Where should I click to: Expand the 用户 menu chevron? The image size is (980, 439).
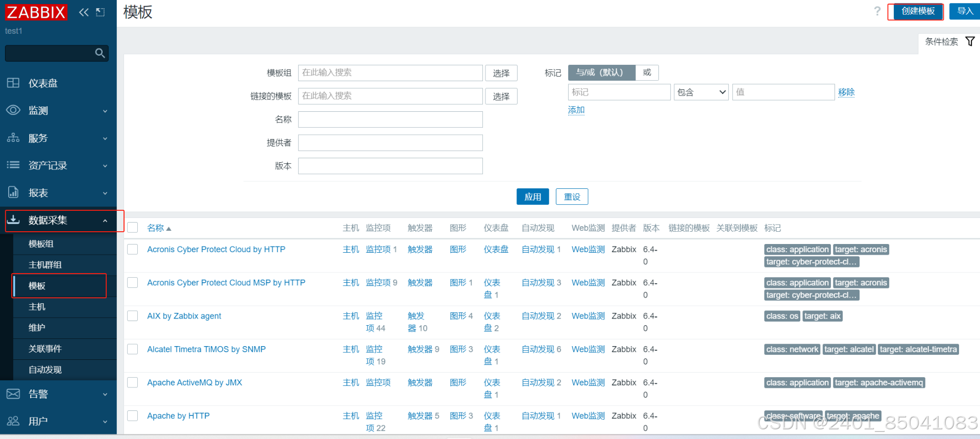tap(105, 422)
